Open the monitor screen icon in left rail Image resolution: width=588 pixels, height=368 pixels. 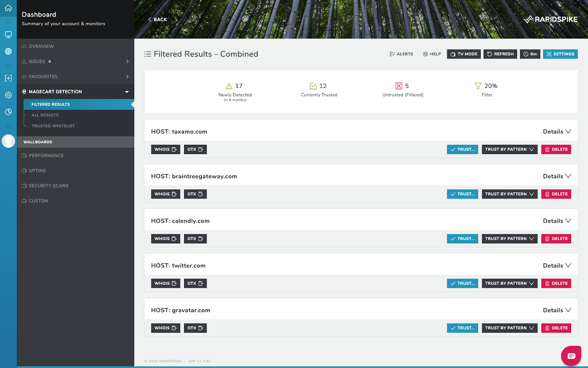(8, 35)
